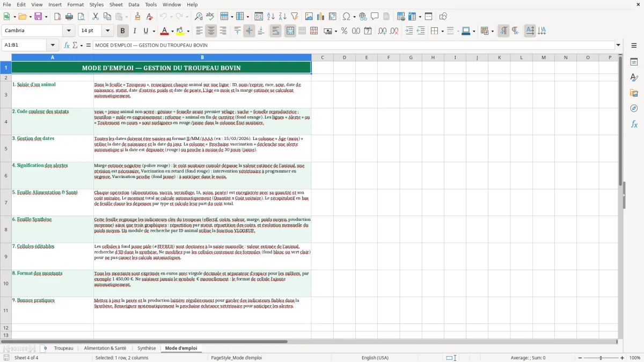Insert an image using toolbar icon
Viewport: 644px width, 362px height.
(310, 17)
